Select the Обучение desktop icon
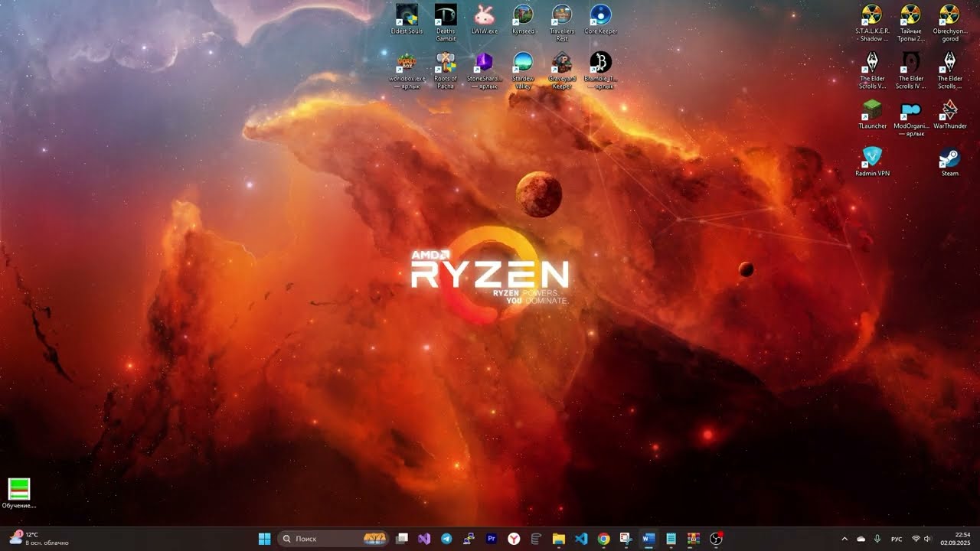The image size is (980, 551). click(18, 493)
